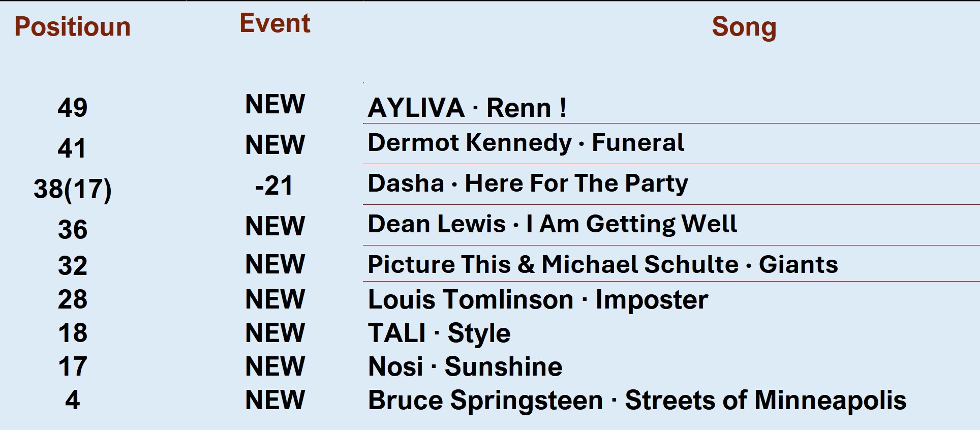Screen dimensions: 980x430
Task: Click NEW event beside AYLIVA row
Action: tap(275, 105)
